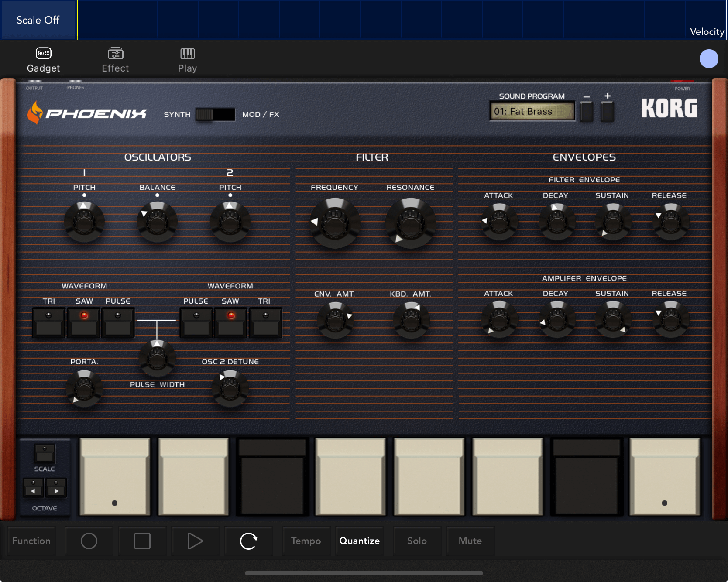Select SAW waveform for oscillator 1
Screen dimensions: 728x582
point(84,322)
